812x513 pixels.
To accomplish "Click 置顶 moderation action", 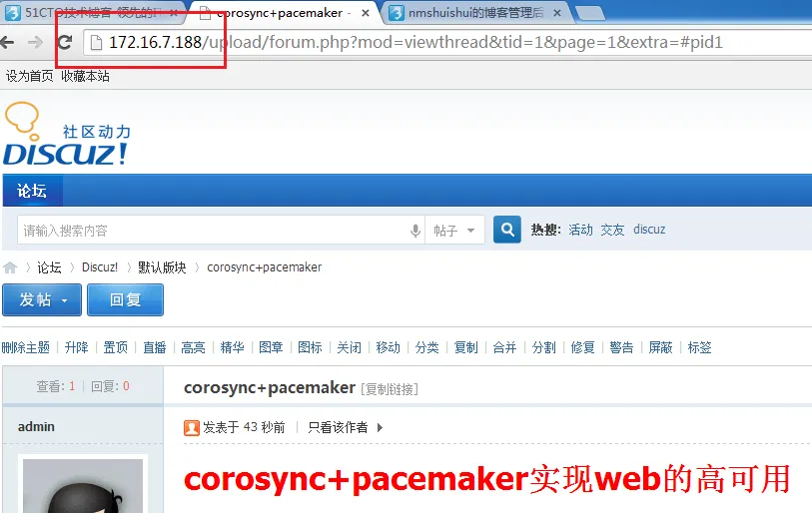I will tap(116, 347).
